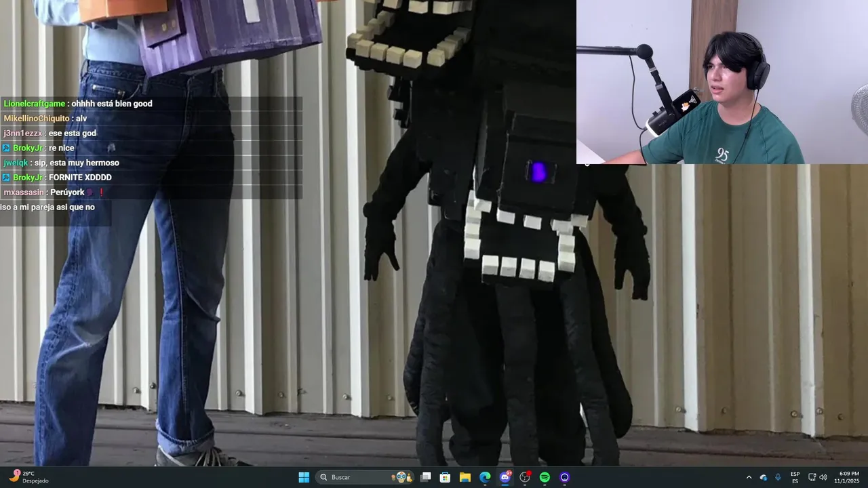Open OBS Studio from the taskbar
Screen dimensions: 868x488
click(525, 477)
